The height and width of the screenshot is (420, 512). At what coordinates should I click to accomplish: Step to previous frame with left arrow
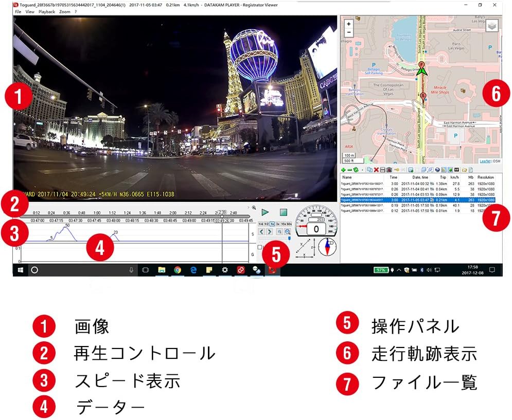tap(261, 232)
